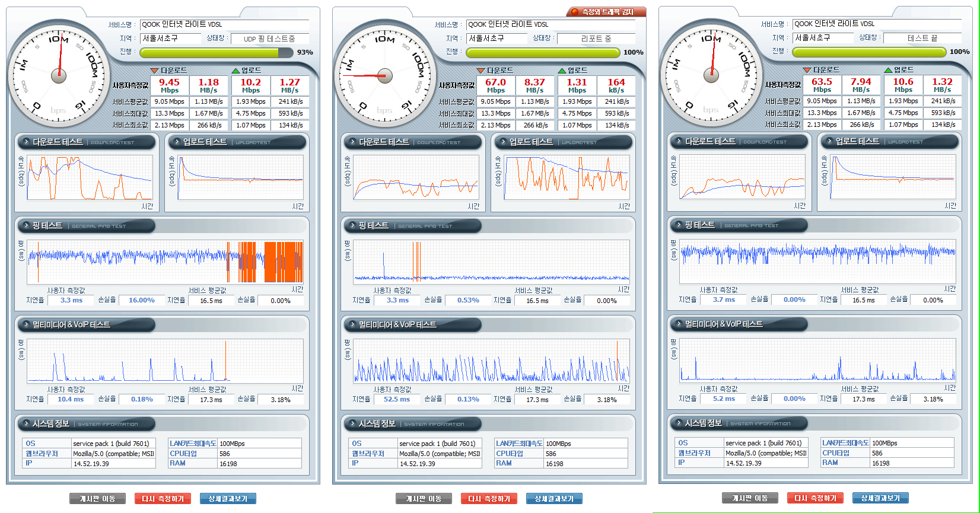Image resolution: width=980 pixels, height=513 pixels.
Task: Click the red circle icon beside 측정외 트래픽 감지
Action: [574, 12]
